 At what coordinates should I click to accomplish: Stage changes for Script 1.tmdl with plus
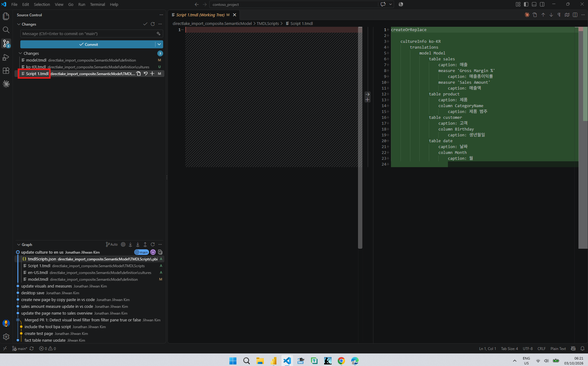point(152,74)
